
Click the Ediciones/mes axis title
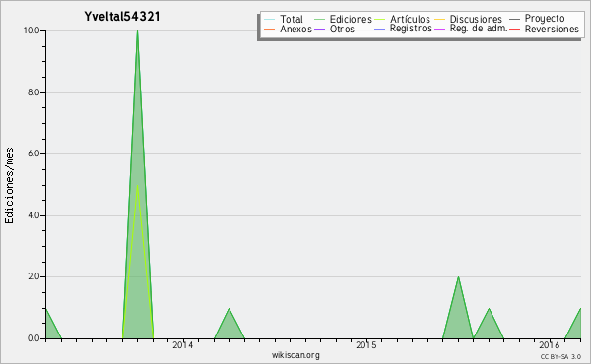[x=9, y=186]
